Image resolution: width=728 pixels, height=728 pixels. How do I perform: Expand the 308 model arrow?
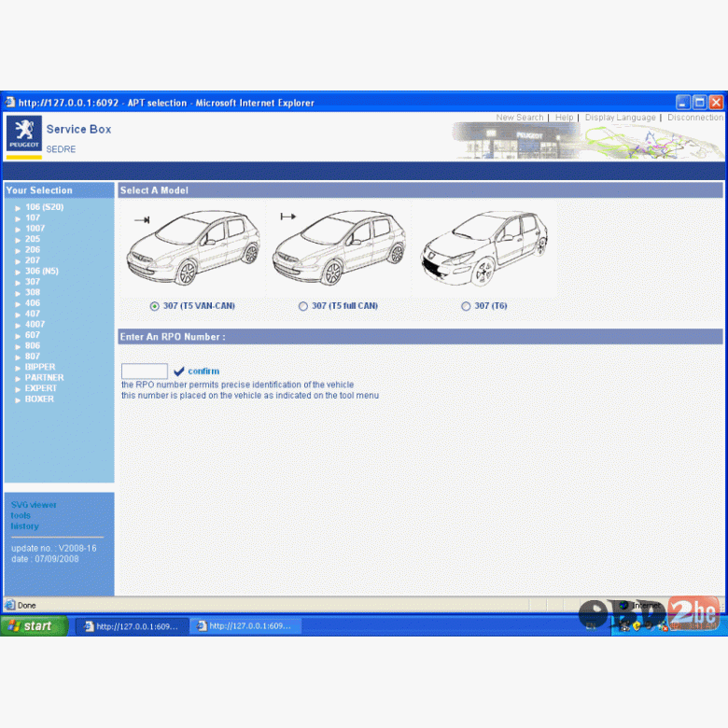tap(18, 293)
